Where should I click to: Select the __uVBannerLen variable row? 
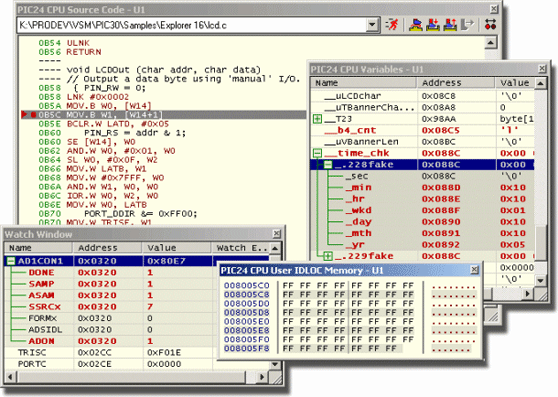(x=422, y=142)
